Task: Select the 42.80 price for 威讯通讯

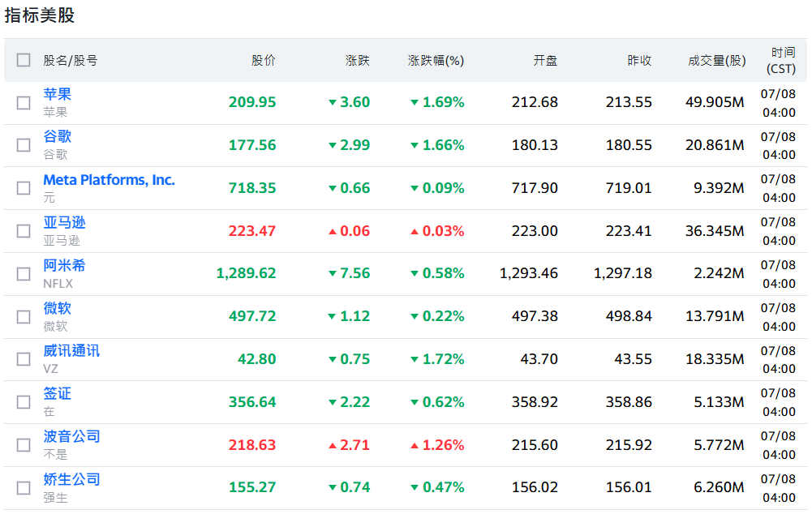Action: tap(257, 359)
